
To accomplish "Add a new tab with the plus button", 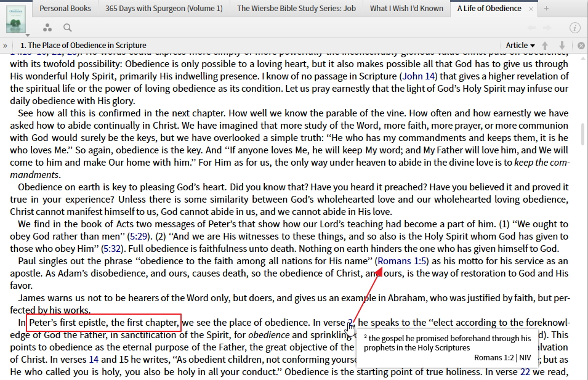I will 546,8.
